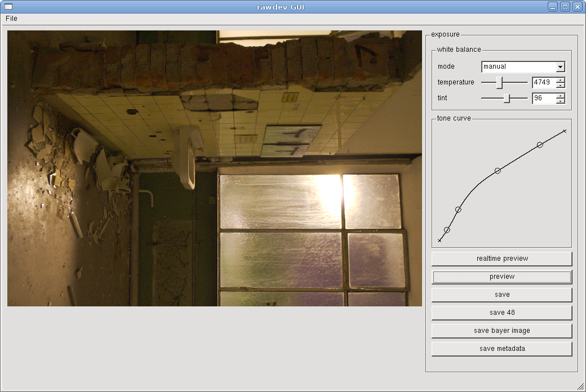This screenshot has width=586, height=392.
Task: Click in the tint value field
Action: point(543,99)
